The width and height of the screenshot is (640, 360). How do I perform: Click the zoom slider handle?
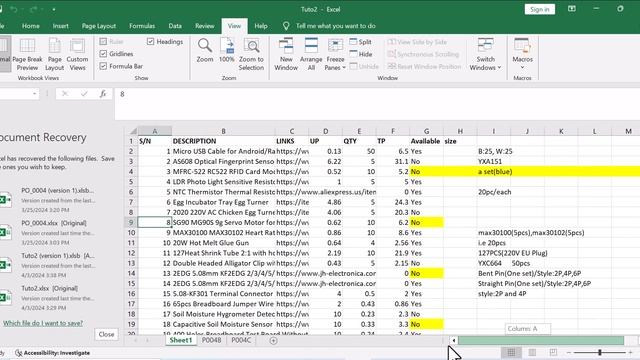point(600,352)
